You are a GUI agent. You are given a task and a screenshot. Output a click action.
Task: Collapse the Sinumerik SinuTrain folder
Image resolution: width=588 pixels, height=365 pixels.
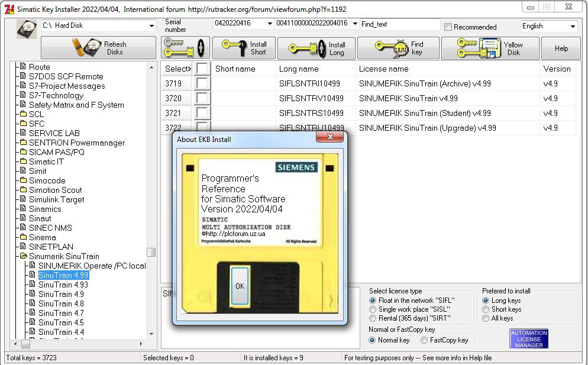(x=23, y=256)
